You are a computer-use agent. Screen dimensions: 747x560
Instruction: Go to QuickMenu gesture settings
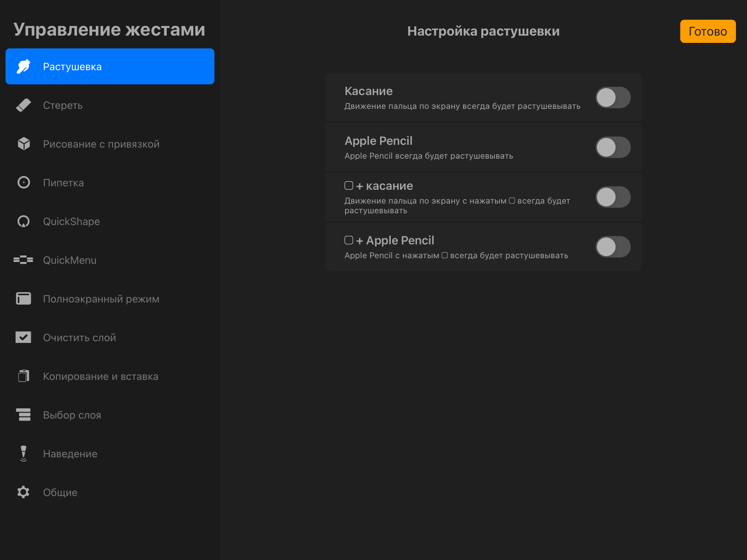tap(110, 260)
